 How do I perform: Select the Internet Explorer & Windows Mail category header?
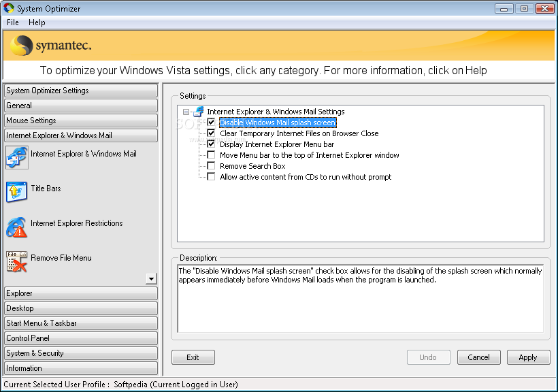81,135
